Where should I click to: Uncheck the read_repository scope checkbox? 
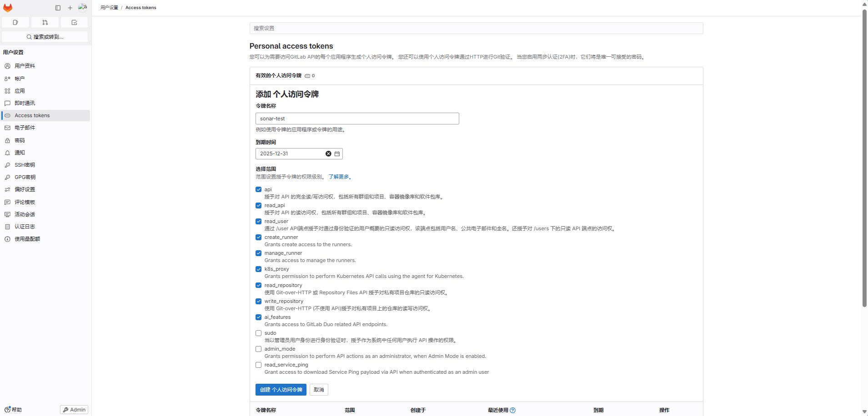pos(258,285)
